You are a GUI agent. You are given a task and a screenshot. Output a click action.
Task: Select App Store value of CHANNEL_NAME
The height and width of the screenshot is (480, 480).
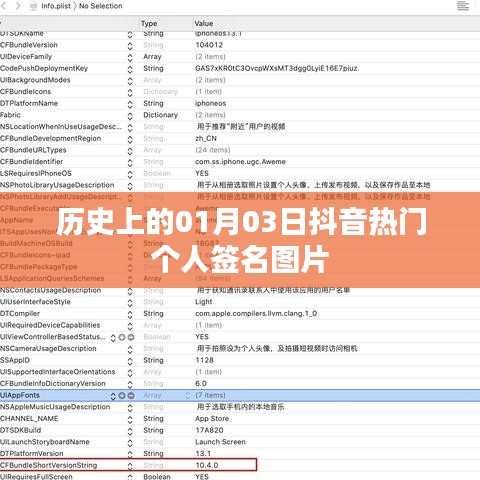coord(212,418)
